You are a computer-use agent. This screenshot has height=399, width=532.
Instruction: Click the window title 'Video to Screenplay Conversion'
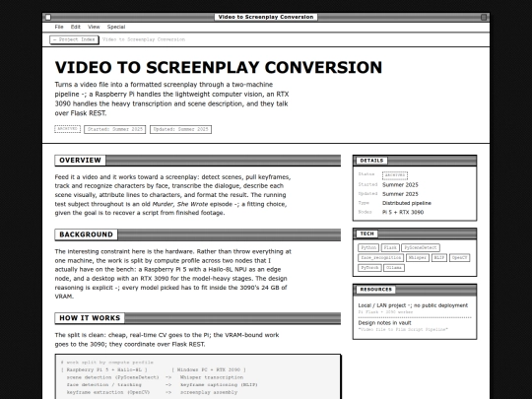[266, 17]
